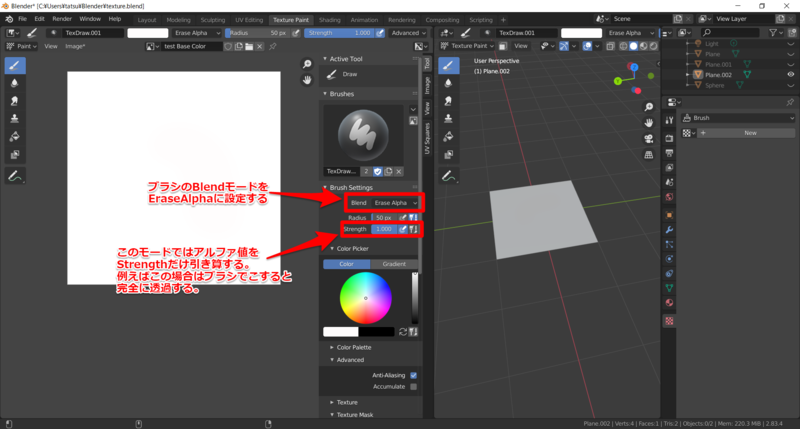Open the Modifier wrench properties tab

pyautogui.click(x=669, y=230)
